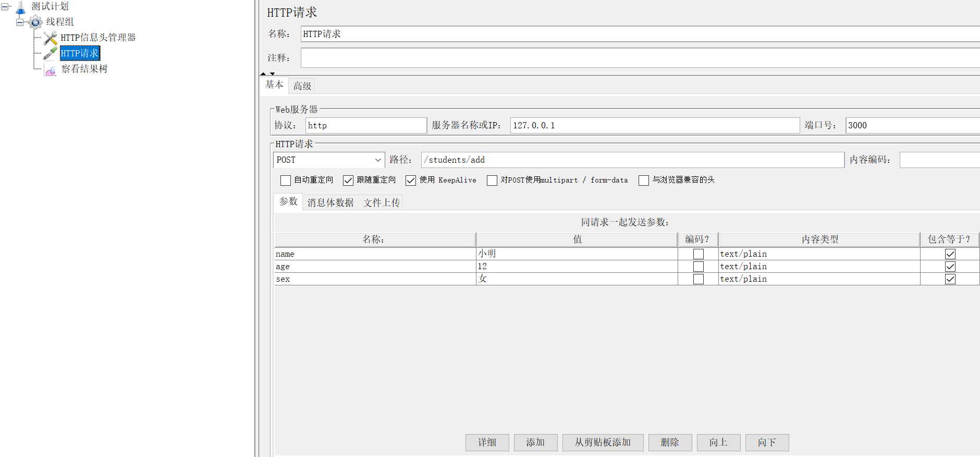980x457 pixels.
Task: Click the 注释 input field
Action: pyautogui.click(x=640, y=58)
